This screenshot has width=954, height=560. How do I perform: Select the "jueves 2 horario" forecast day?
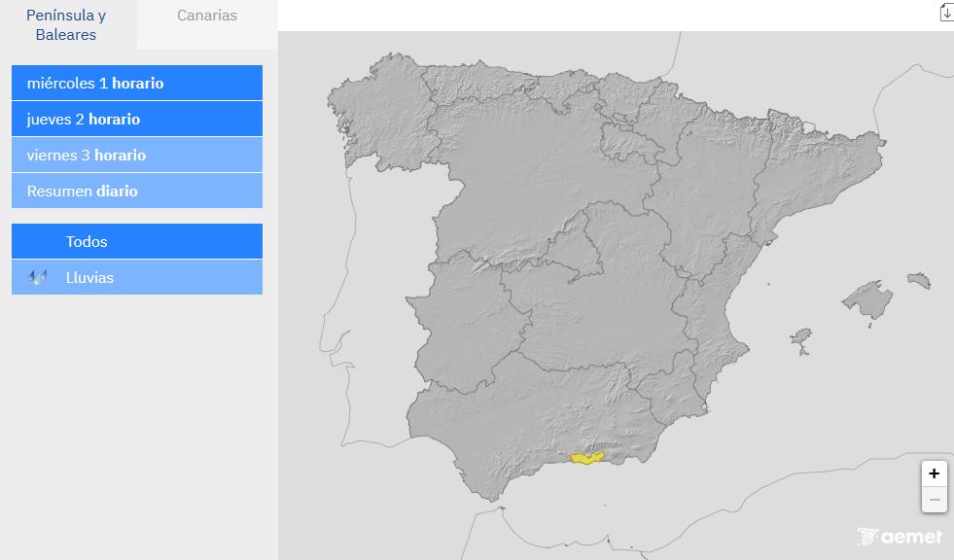pos(136,119)
